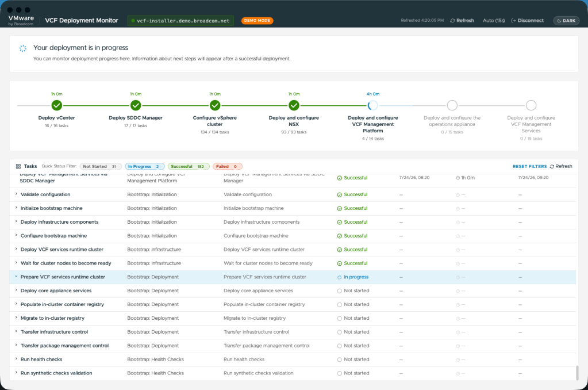Click Not started icon for Migrate to in-cluster
The height and width of the screenshot is (390, 588).
tap(339, 318)
